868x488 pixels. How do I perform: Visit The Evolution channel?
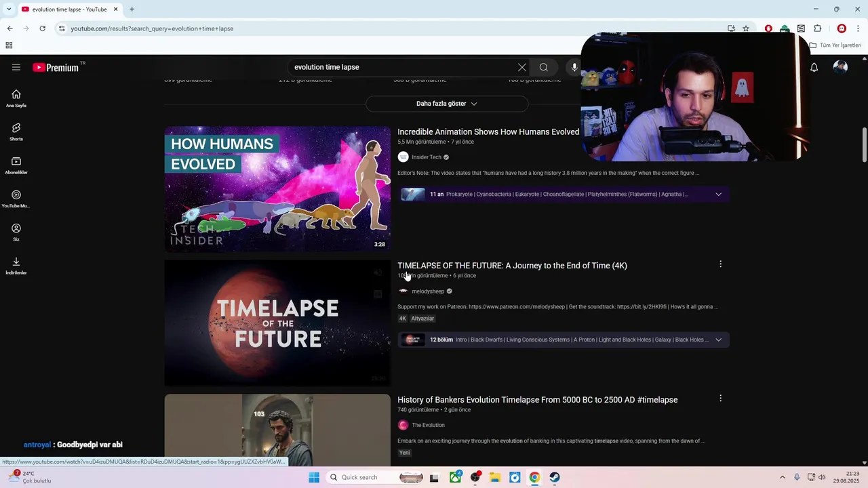[x=428, y=425]
